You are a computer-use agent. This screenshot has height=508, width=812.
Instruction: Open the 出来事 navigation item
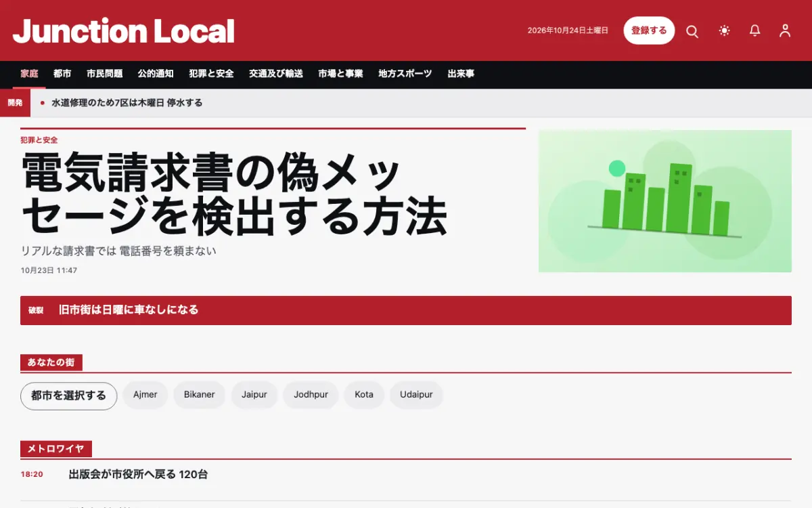tap(461, 74)
